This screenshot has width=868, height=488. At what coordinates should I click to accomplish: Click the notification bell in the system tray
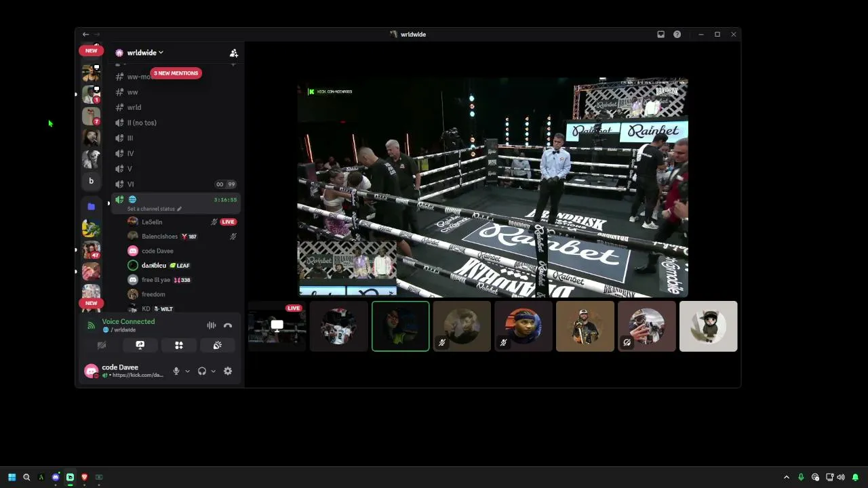[x=855, y=477]
